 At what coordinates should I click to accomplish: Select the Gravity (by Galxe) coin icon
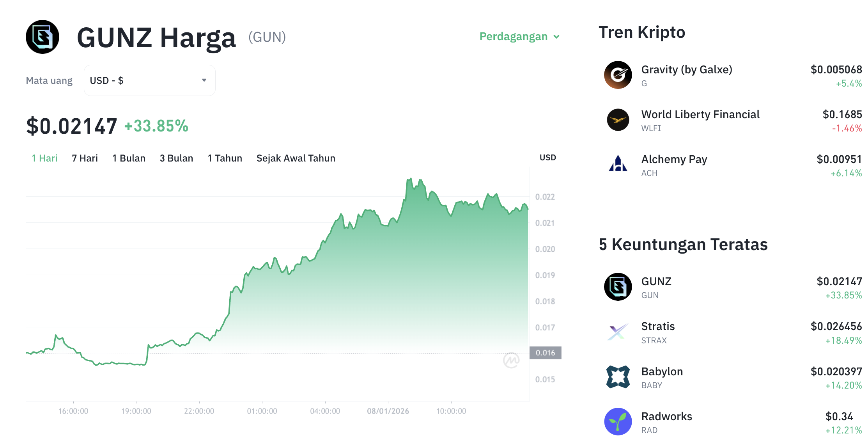(618, 75)
